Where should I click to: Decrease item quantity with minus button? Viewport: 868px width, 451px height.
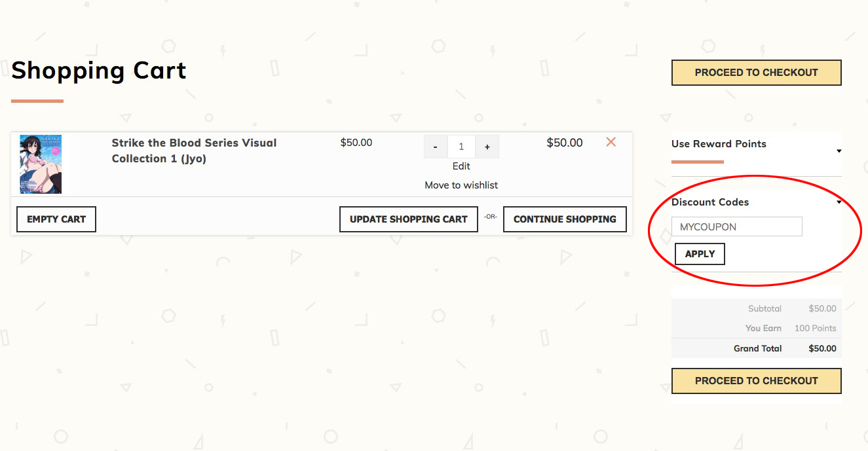pos(436,147)
